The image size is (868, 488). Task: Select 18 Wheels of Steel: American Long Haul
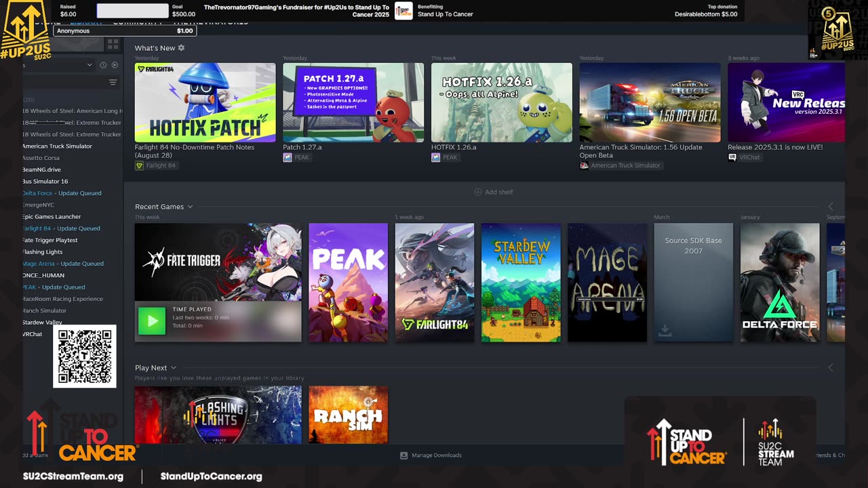[73, 111]
